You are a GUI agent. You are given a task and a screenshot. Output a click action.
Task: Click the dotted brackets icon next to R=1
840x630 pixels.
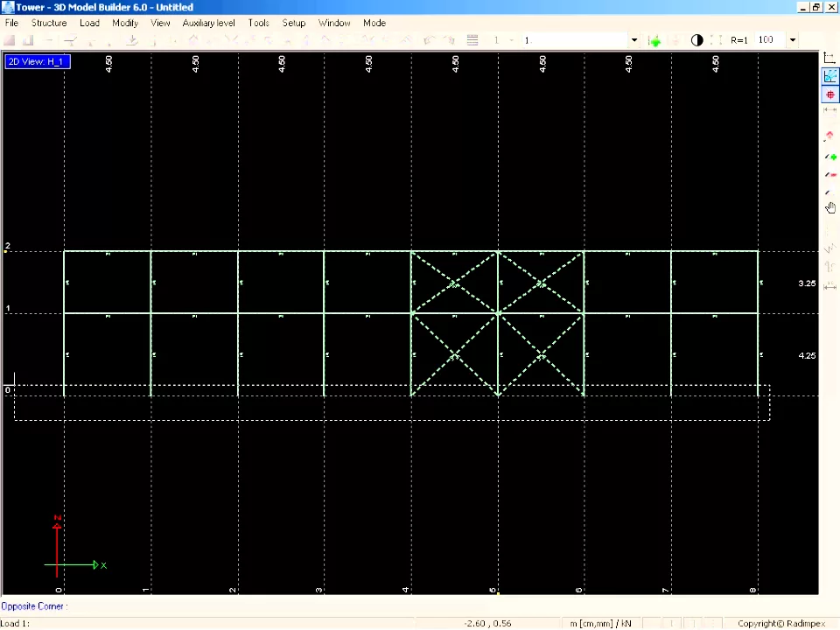[716, 40]
